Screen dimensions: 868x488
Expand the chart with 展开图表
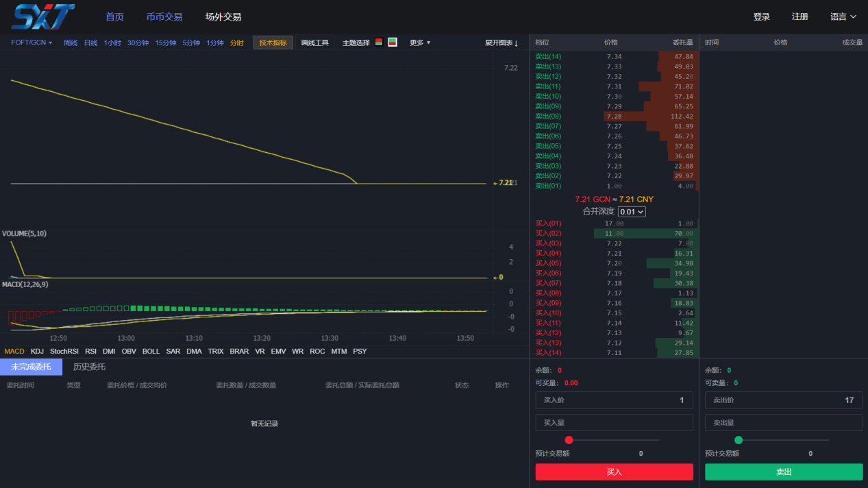click(x=501, y=42)
